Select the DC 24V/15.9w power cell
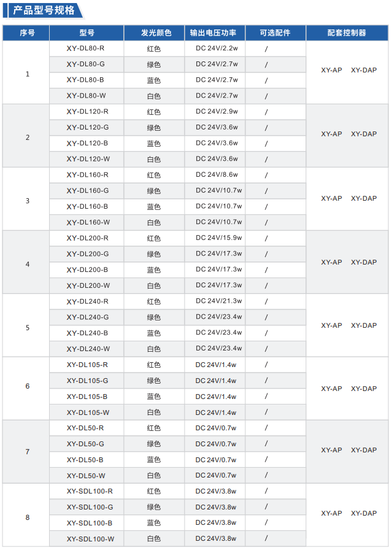 [x=219, y=238]
